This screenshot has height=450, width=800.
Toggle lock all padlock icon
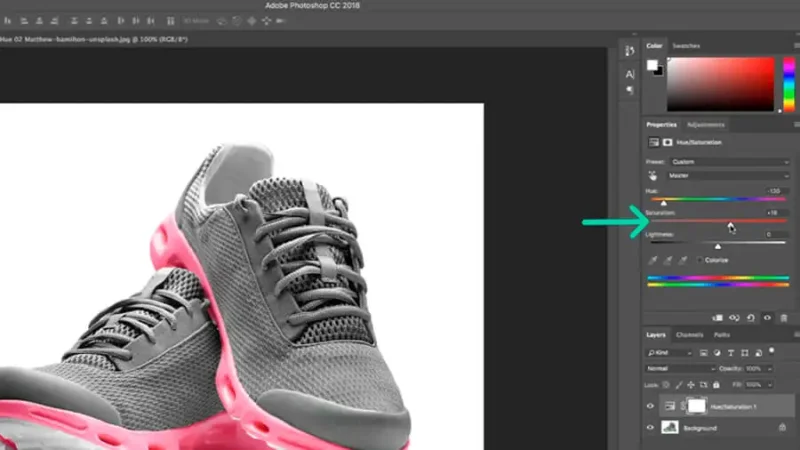[716, 385]
